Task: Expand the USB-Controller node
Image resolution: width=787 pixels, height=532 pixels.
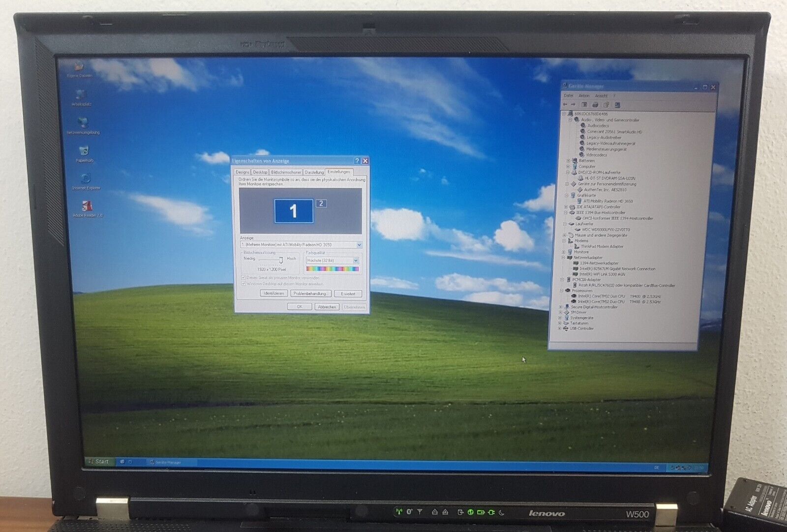Action: point(560,328)
